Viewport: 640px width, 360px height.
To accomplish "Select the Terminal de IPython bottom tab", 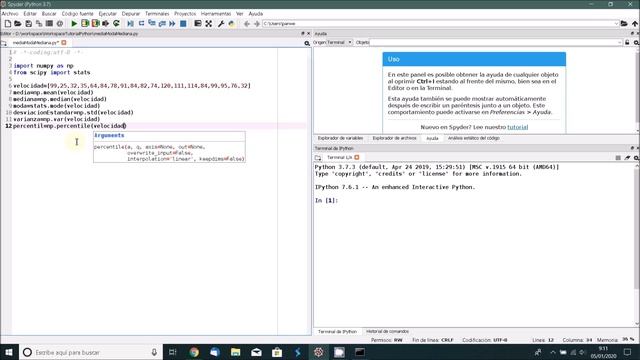I will pyautogui.click(x=338, y=331).
